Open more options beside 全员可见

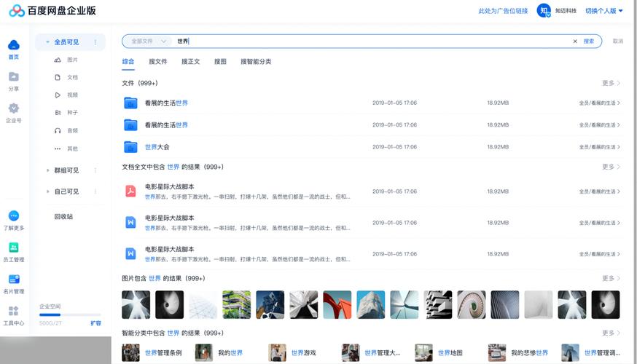click(95, 41)
